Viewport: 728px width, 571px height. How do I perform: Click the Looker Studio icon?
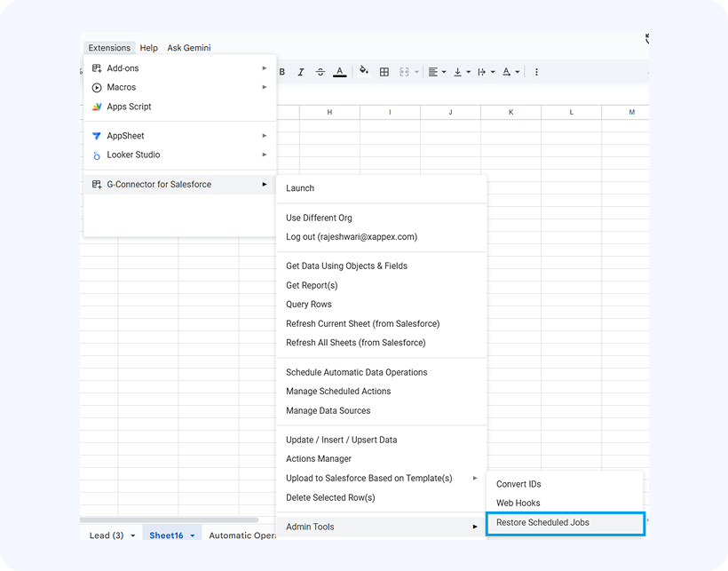point(97,155)
